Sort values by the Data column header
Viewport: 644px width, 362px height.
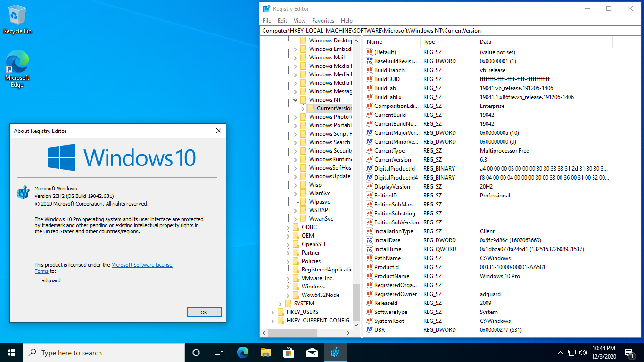[545, 42]
